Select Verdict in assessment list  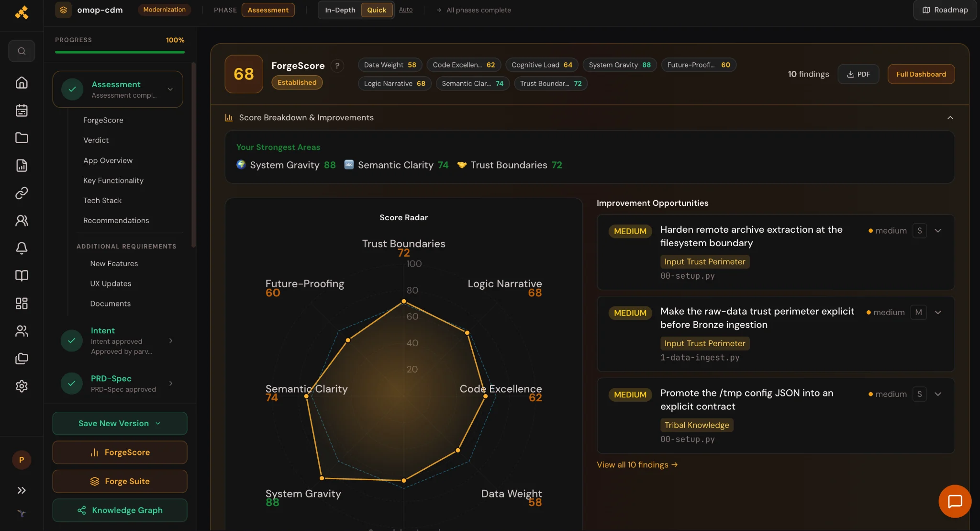click(96, 140)
